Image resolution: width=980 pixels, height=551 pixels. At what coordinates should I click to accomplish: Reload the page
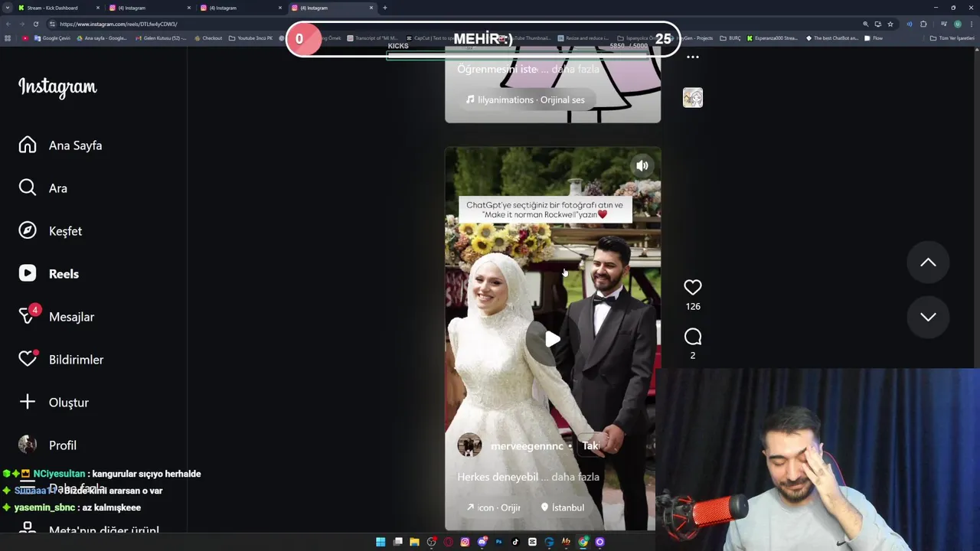click(x=35, y=24)
